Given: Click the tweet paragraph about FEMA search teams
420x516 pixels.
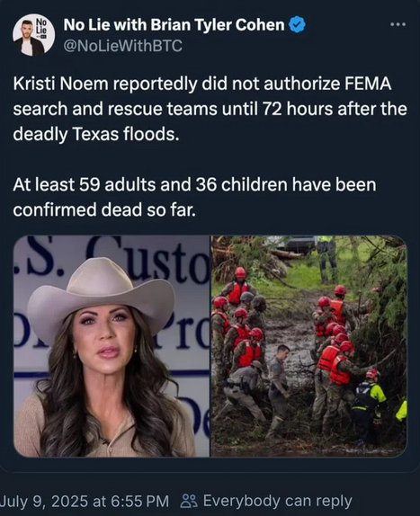Looking at the screenshot, I should tap(210, 109).
